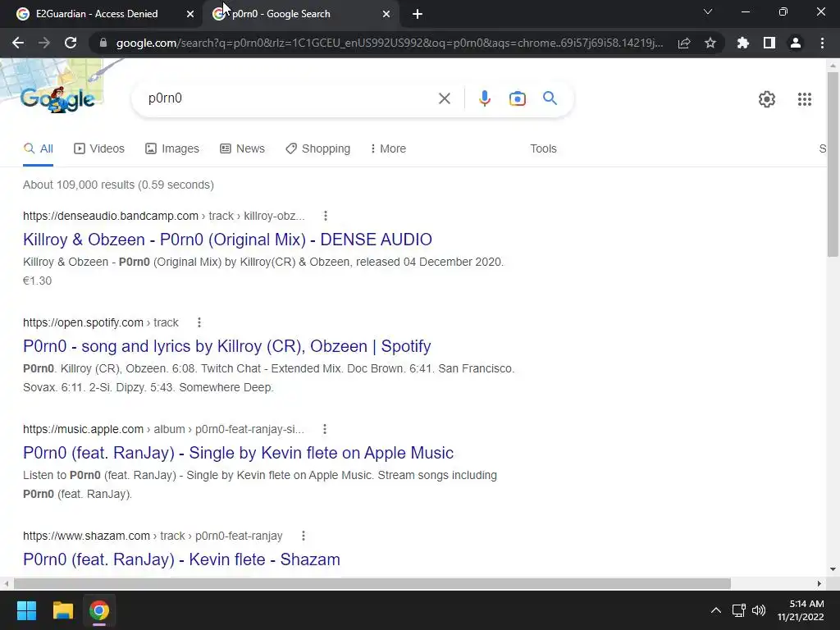Open the volume control in tray

click(x=759, y=610)
